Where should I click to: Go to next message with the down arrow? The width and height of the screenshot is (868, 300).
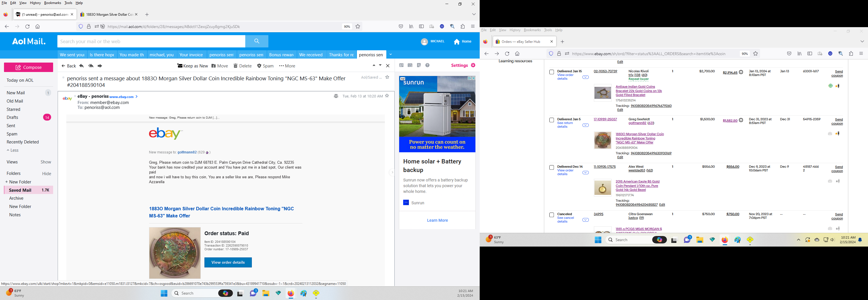click(380, 65)
